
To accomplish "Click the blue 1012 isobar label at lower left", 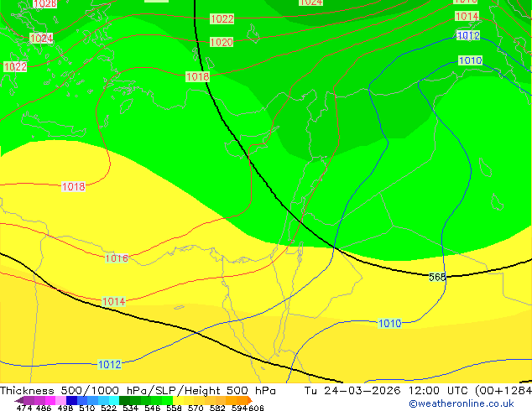I will tap(109, 364).
